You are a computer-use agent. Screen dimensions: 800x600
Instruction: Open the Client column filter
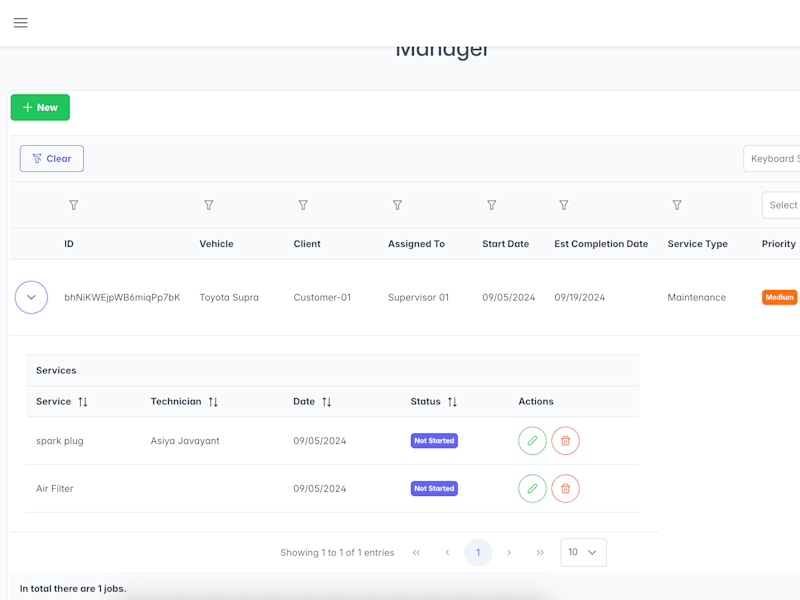(303, 205)
